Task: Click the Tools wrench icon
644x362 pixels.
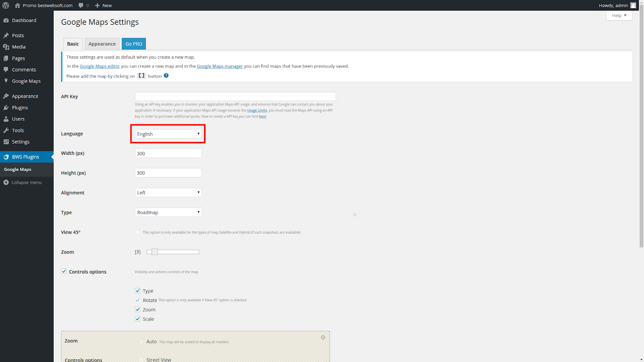Action: (x=6, y=130)
